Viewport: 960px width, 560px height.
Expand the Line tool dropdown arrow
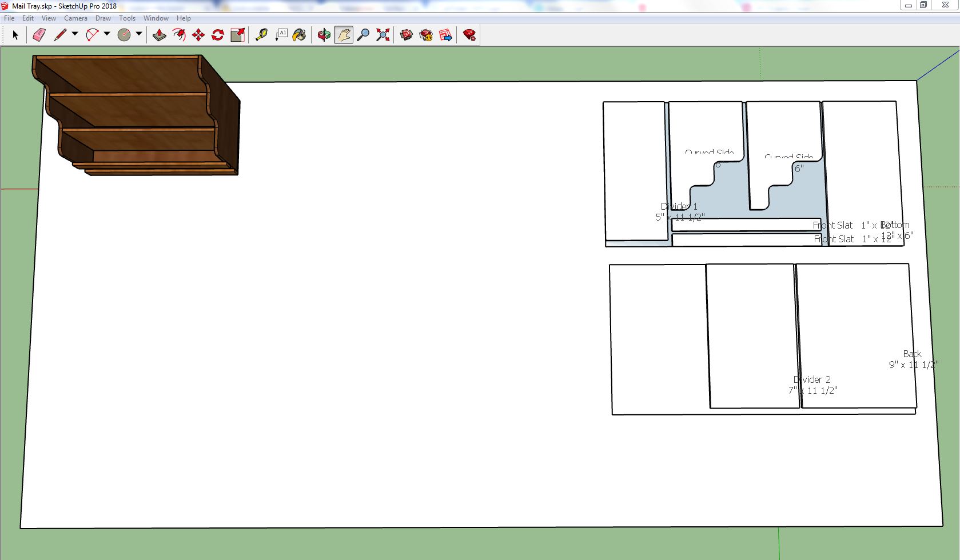coord(74,34)
